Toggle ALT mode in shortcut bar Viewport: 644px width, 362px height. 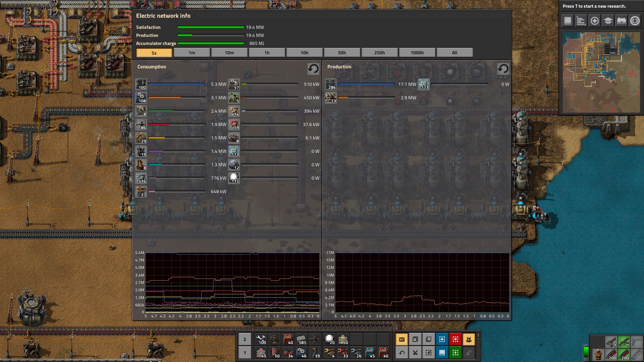point(401,339)
